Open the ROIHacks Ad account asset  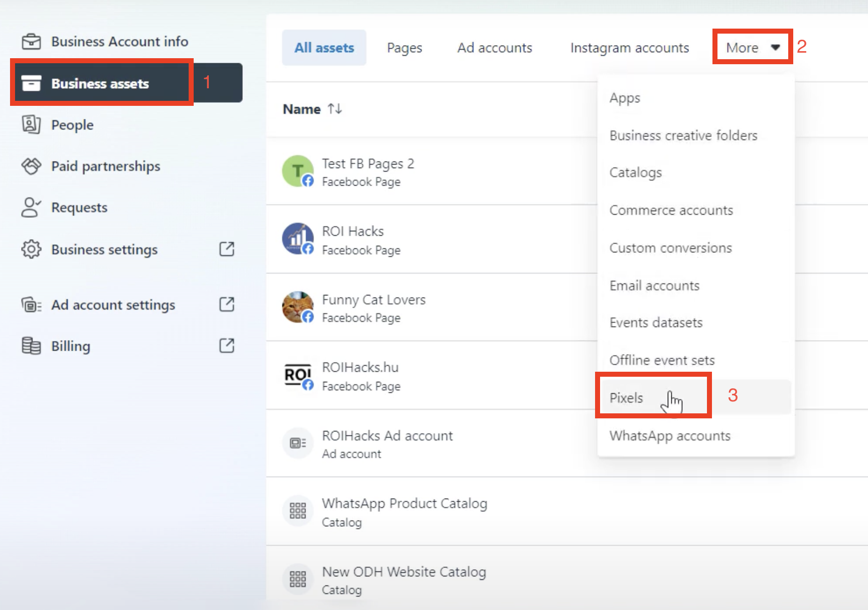click(387, 436)
